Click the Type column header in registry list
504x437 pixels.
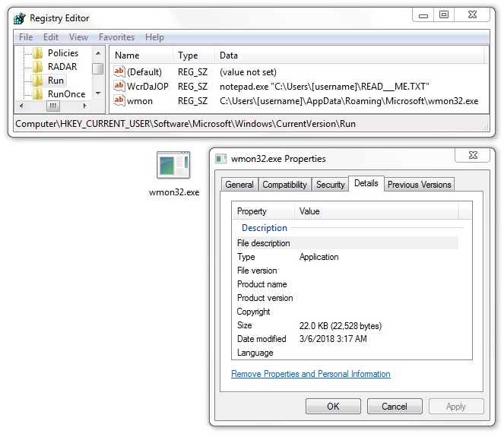tap(194, 55)
